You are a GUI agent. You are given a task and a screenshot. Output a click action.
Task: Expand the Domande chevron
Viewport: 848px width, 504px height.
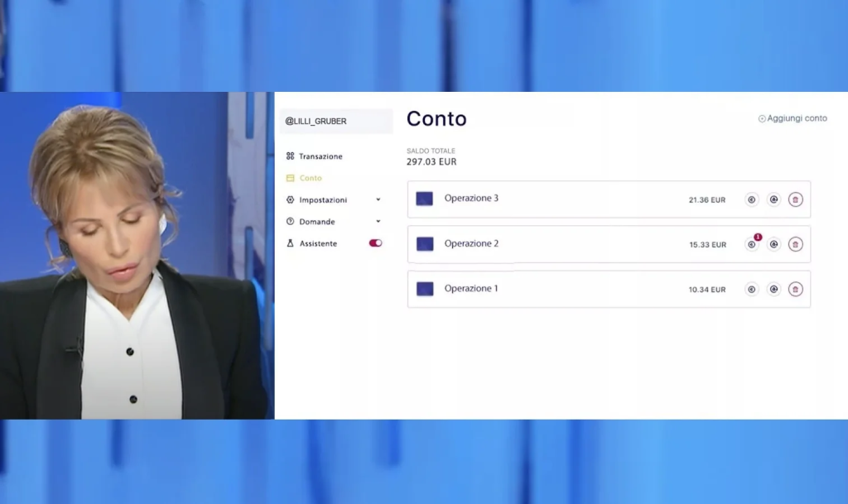pyautogui.click(x=378, y=221)
